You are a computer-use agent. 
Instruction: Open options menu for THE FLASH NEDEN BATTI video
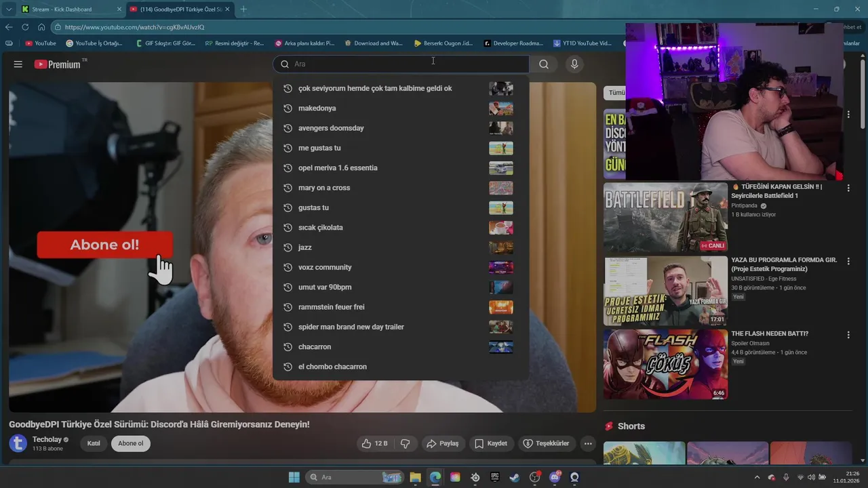[x=848, y=335]
